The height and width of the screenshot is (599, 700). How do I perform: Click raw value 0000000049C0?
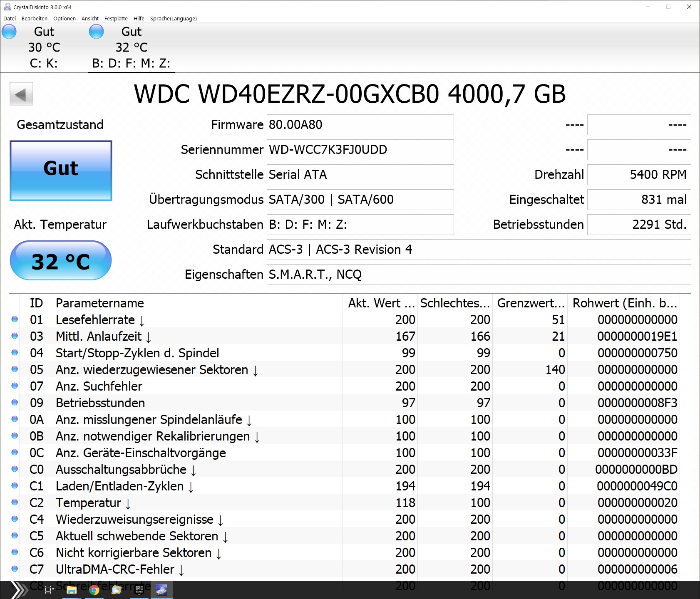(x=637, y=486)
